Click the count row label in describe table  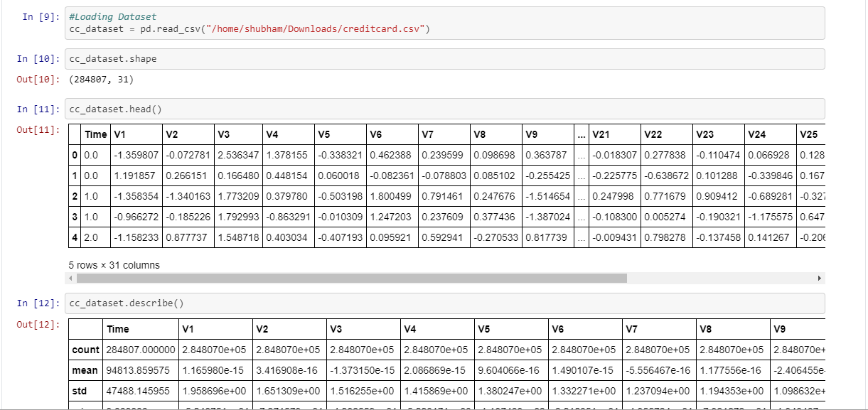85,350
